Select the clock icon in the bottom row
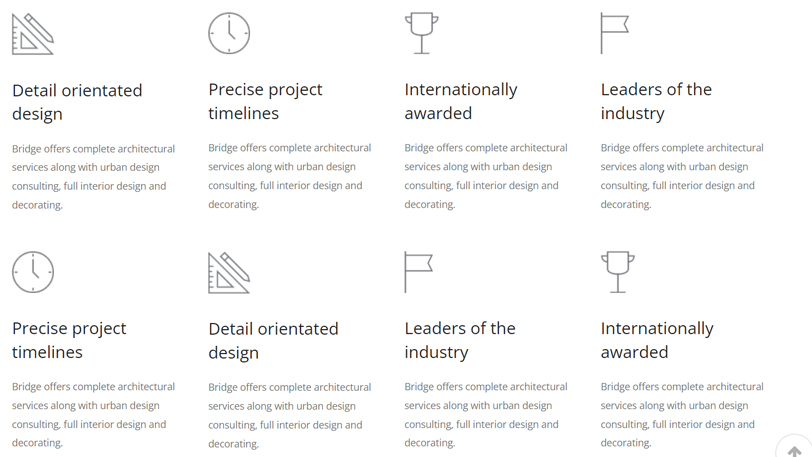This screenshot has width=812, height=457. pos(33,272)
